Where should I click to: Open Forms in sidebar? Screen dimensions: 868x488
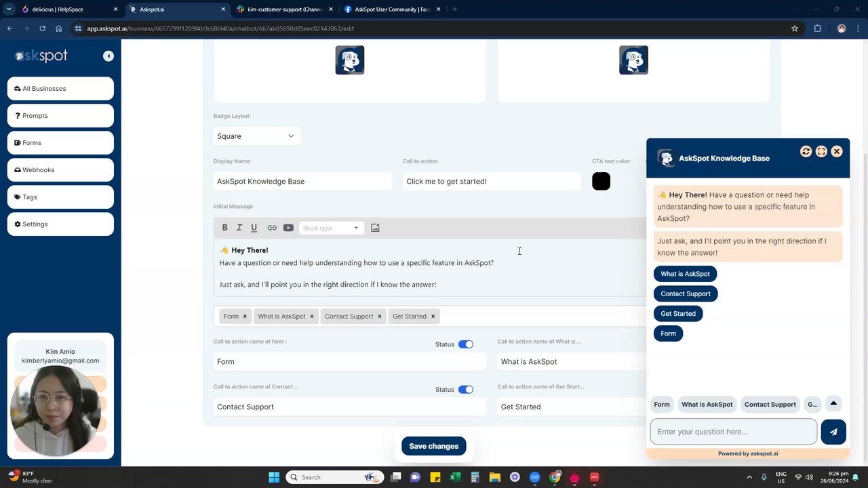(60, 143)
